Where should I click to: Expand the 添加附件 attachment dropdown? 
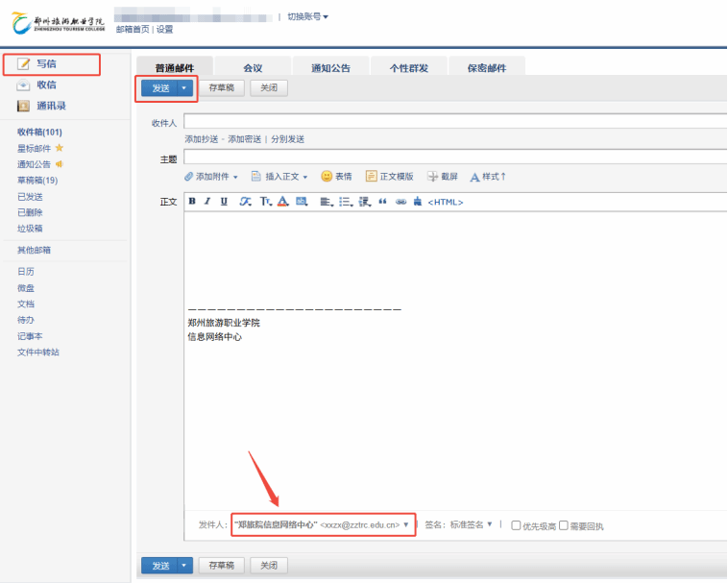pos(236,177)
